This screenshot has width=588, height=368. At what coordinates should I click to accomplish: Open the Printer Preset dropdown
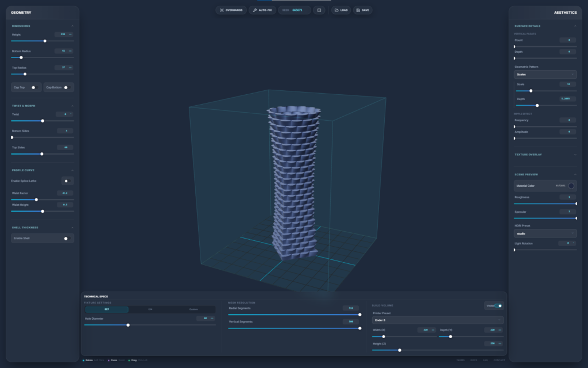[x=438, y=320]
